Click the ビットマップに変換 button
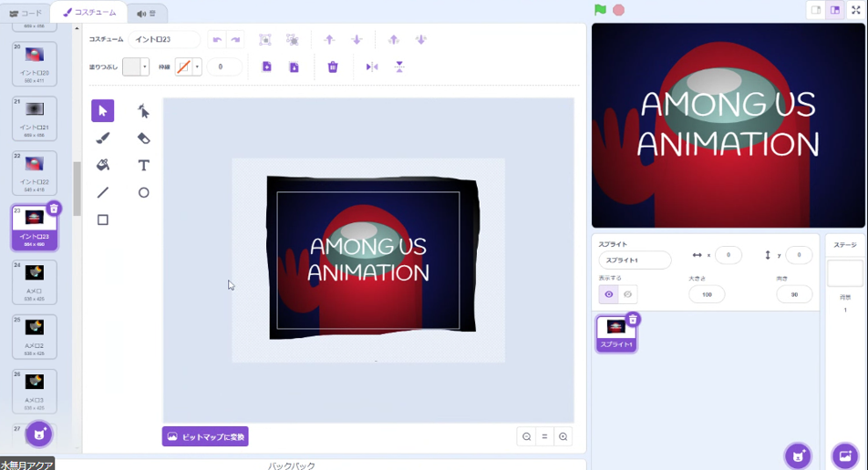868x470 pixels. [x=205, y=437]
